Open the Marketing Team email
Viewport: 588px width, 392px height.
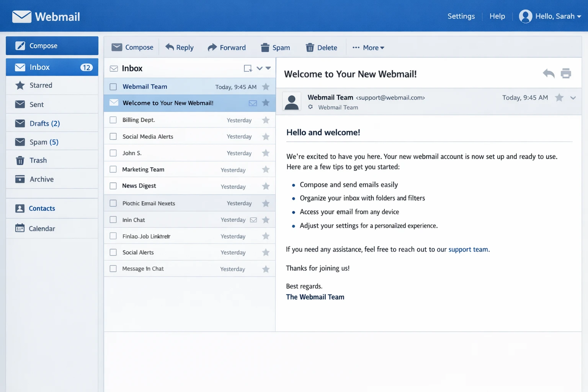[x=143, y=170]
